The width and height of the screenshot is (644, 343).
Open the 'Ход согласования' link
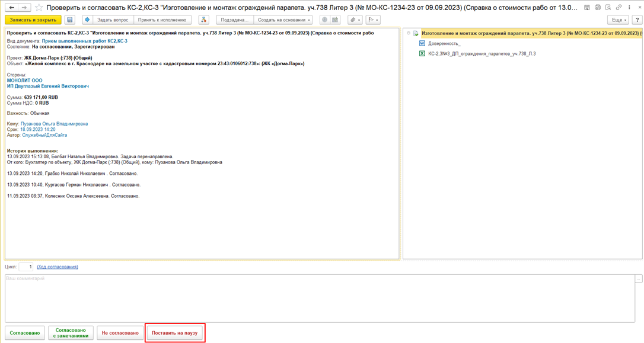[x=58, y=267]
